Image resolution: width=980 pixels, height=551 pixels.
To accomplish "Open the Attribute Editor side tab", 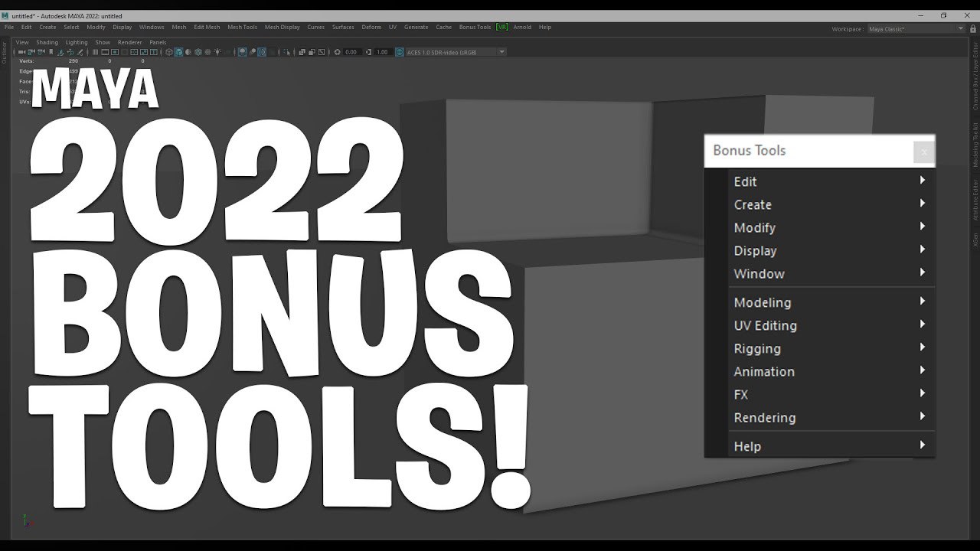I will pyautogui.click(x=975, y=200).
